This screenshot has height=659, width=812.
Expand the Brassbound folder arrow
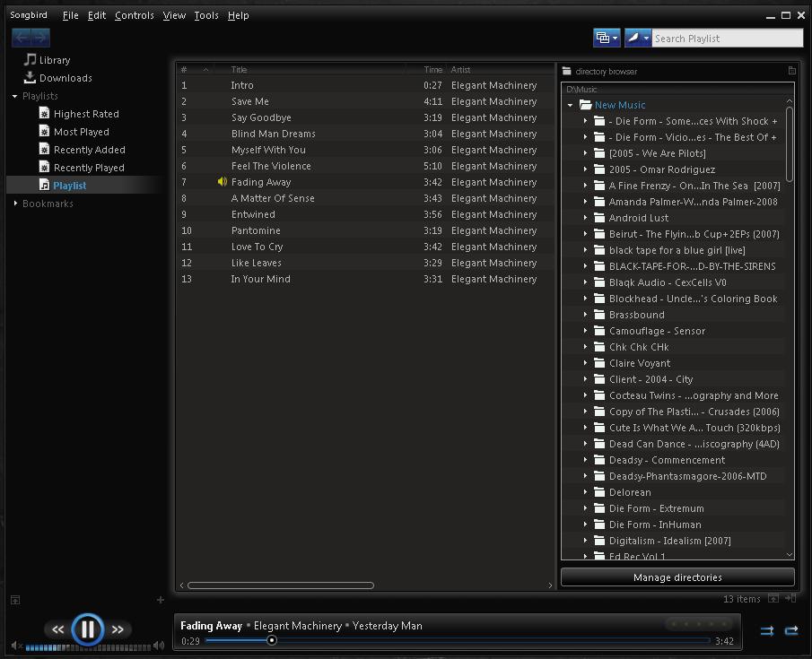[x=585, y=315]
